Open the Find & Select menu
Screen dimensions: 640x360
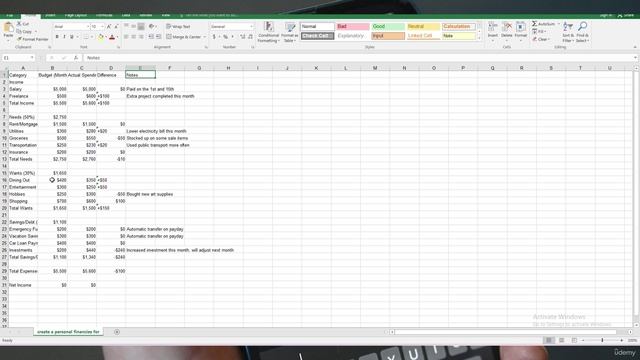pos(582,32)
